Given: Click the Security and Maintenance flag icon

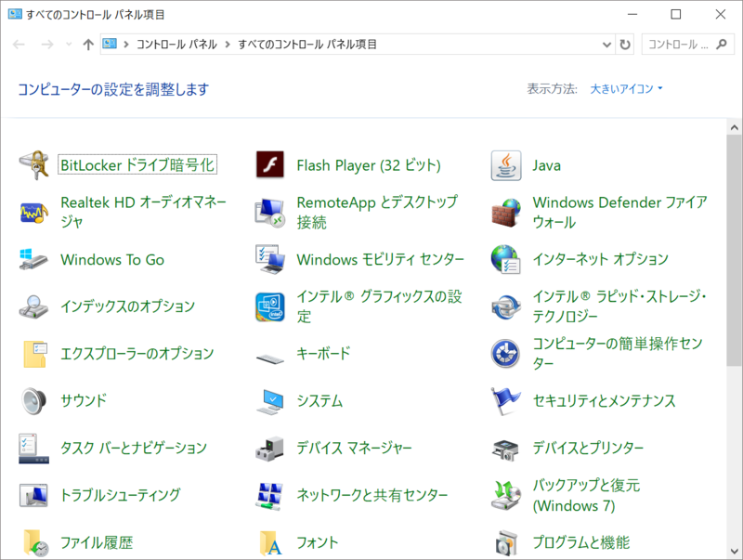Looking at the screenshot, I should (505, 401).
